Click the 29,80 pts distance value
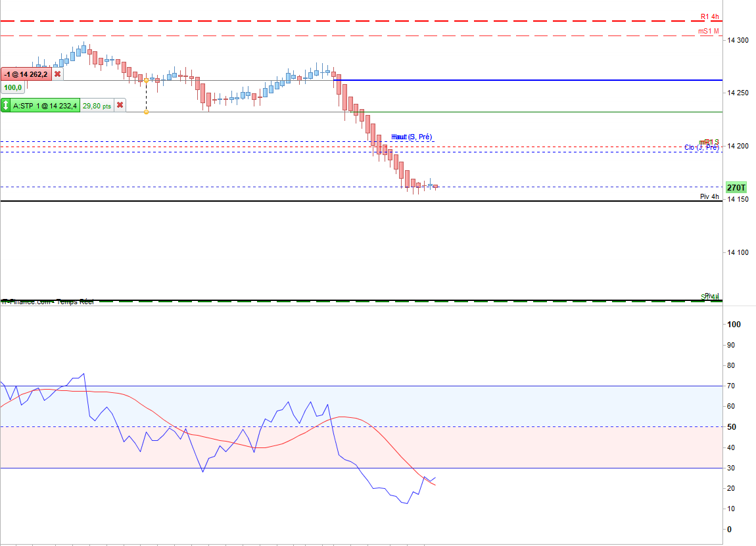Image resolution: width=756 pixels, height=546 pixels. pyautogui.click(x=97, y=106)
